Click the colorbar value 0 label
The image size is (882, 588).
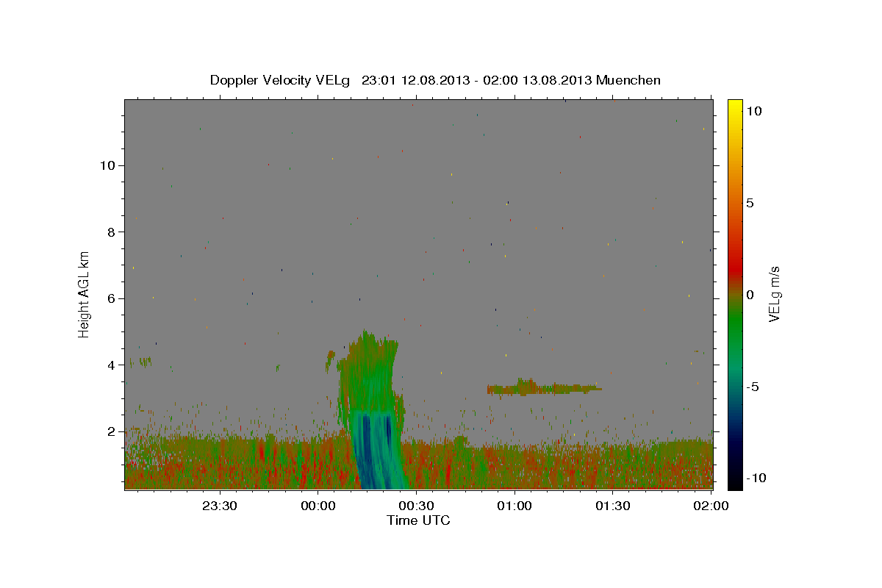pyautogui.click(x=750, y=295)
